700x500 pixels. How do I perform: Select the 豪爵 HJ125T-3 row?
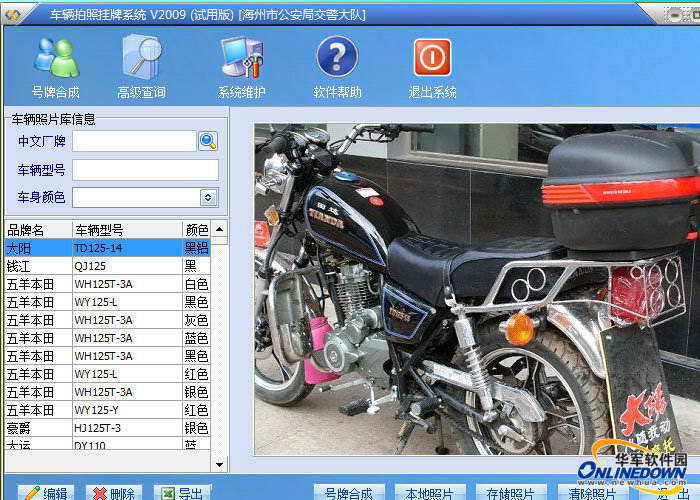coord(108,428)
